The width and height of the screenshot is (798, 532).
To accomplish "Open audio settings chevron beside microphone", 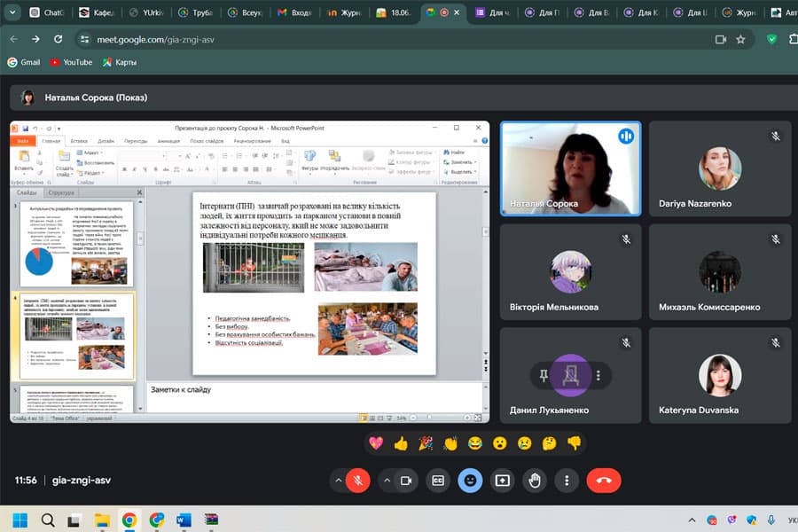I will pyautogui.click(x=337, y=480).
